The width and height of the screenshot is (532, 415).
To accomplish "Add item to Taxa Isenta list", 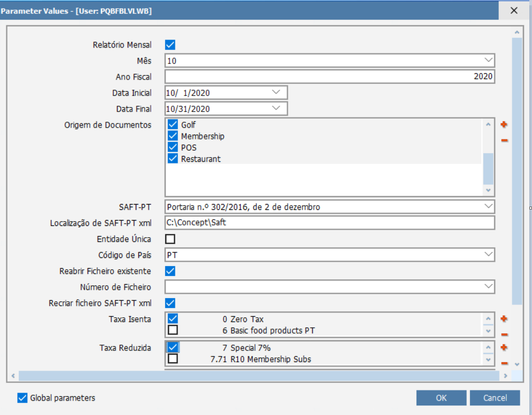I will [x=504, y=319].
